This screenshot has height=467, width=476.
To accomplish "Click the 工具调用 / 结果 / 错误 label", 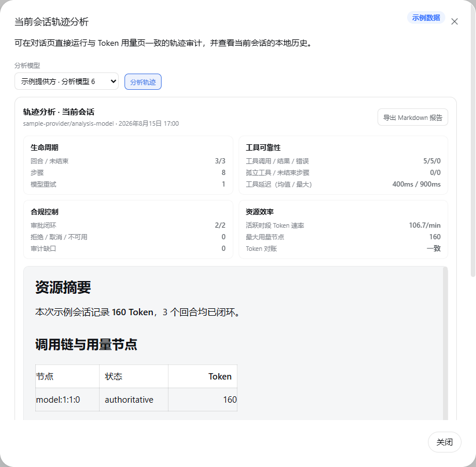I will (x=277, y=161).
